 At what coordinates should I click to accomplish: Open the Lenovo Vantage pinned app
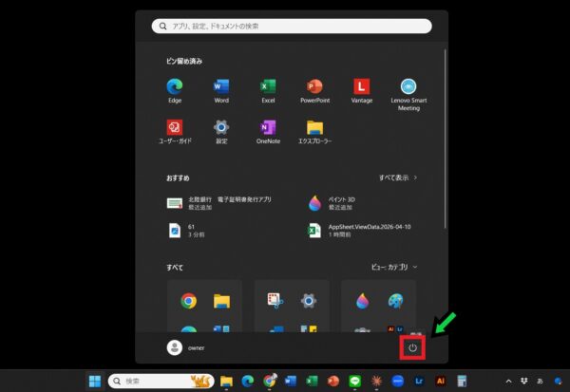point(362,91)
